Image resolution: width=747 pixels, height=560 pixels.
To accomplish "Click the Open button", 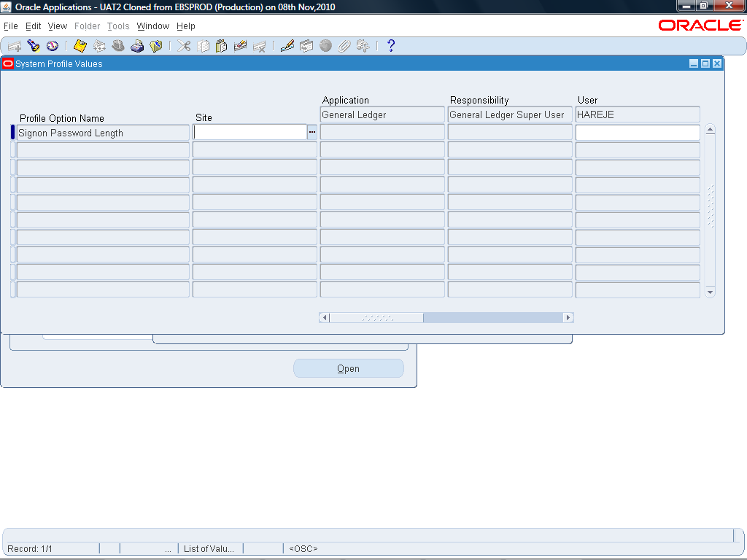I will (x=348, y=368).
